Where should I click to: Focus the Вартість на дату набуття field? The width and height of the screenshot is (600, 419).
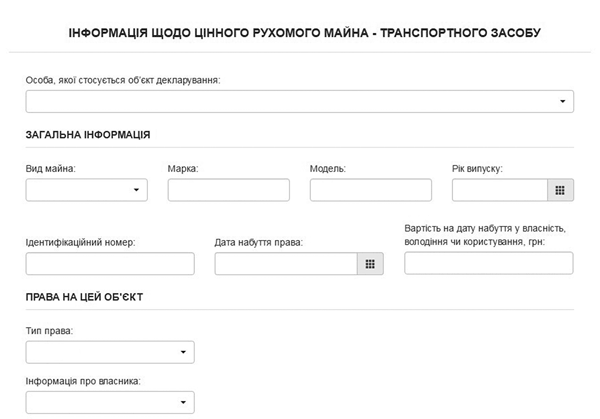pyautogui.click(x=488, y=263)
